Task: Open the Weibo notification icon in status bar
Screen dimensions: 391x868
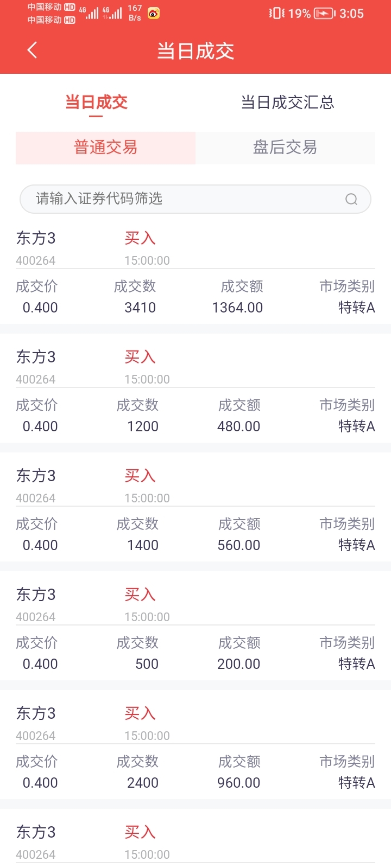Action: coord(154,13)
